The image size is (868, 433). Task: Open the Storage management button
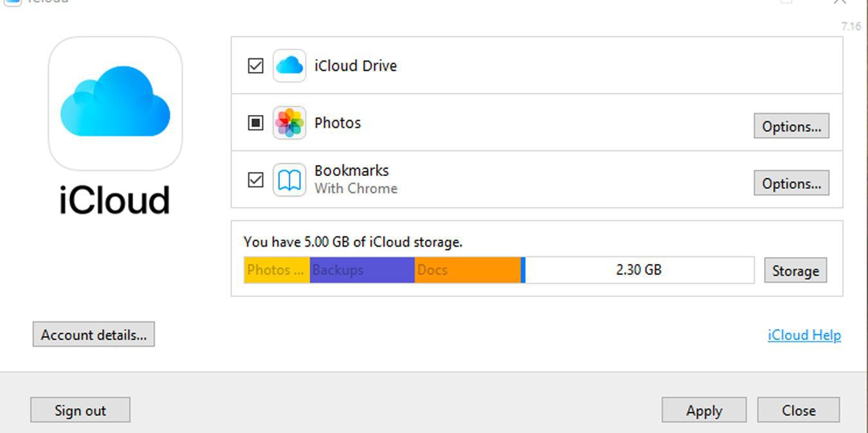pyautogui.click(x=795, y=270)
